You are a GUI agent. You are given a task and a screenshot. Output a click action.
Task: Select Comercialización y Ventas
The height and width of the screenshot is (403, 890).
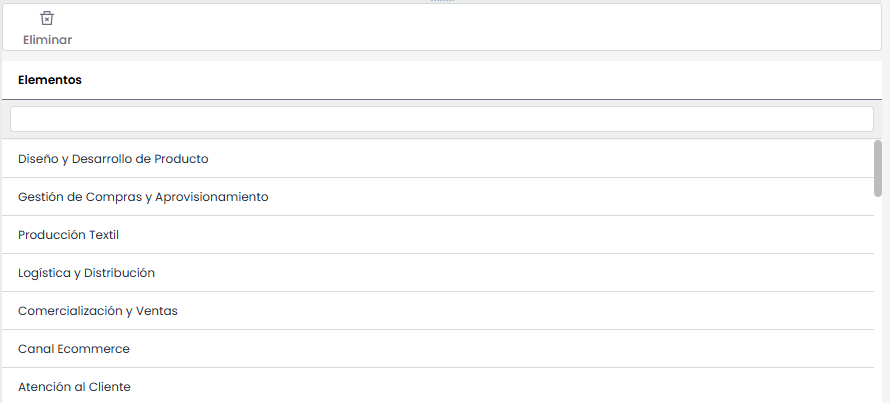pos(98,311)
